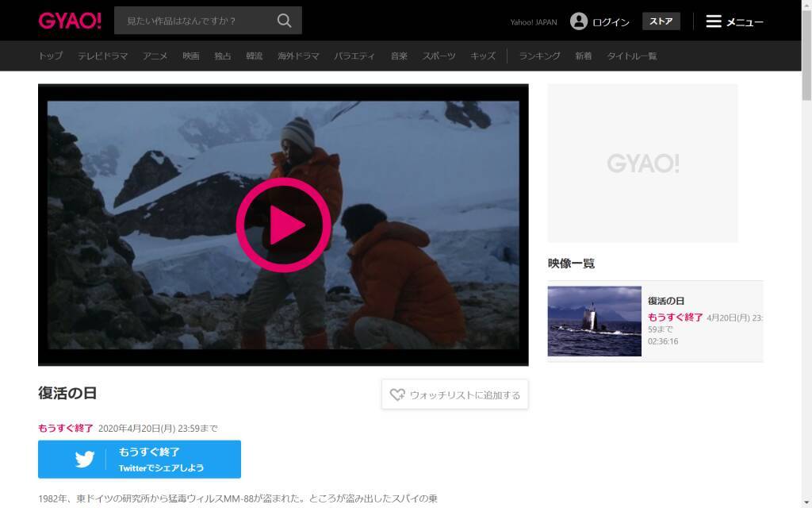Open the ストア button
This screenshot has height=508, width=812.
661,21
